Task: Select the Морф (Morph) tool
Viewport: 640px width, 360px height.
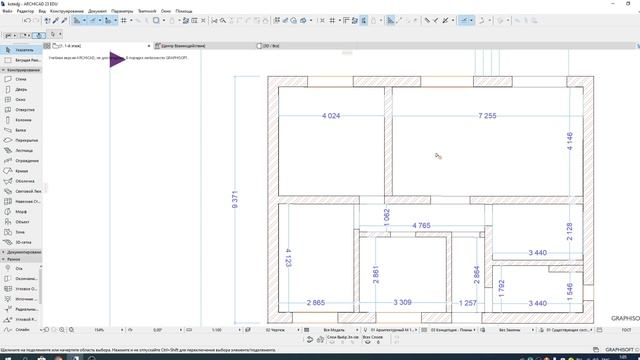Action: pos(21,212)
